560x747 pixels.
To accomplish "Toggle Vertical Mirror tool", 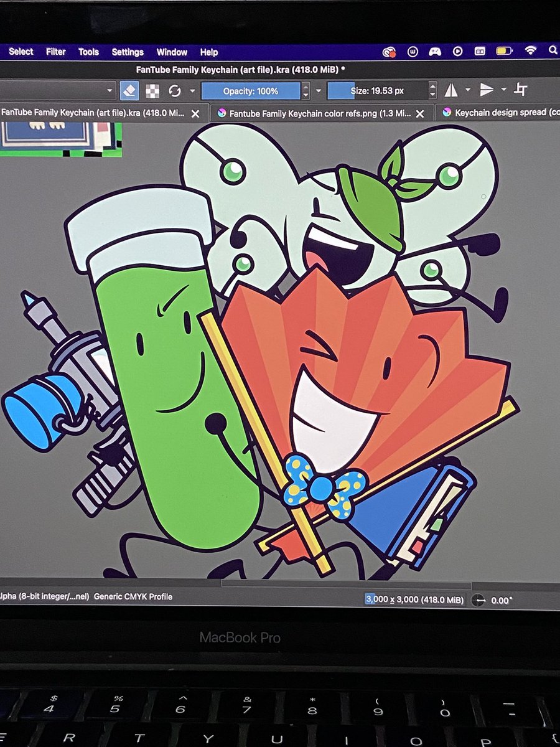I will coord(487,90).
